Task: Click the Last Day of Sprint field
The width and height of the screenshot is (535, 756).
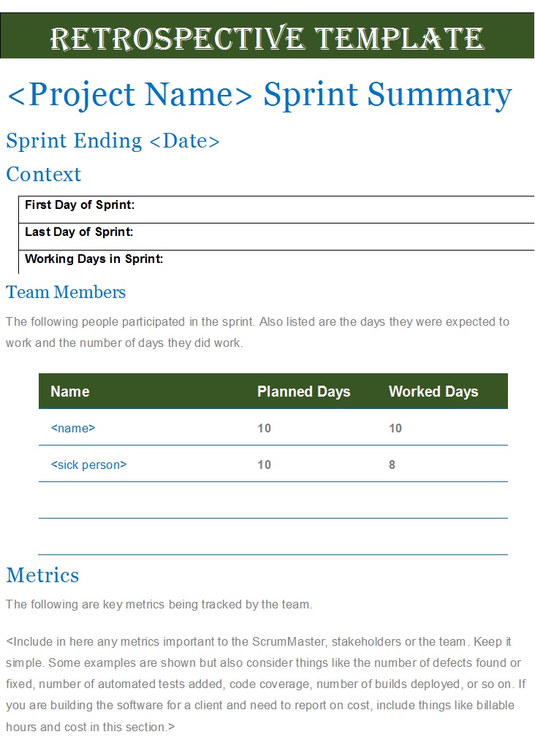Action: coord(276,236)
